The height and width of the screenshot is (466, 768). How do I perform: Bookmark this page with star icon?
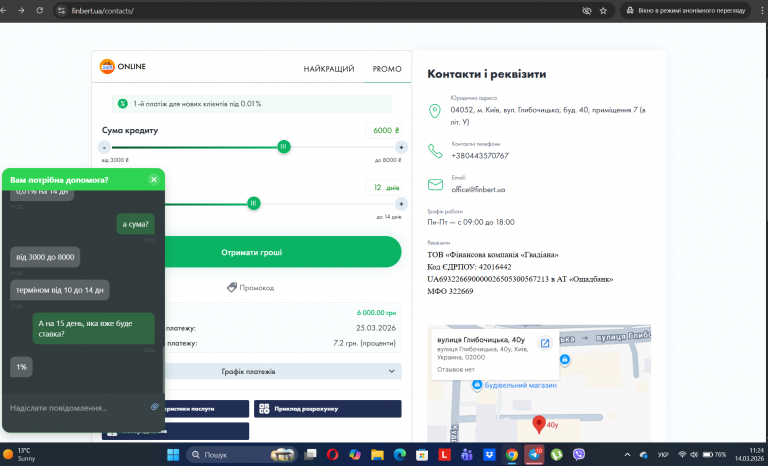click(603, 10)
